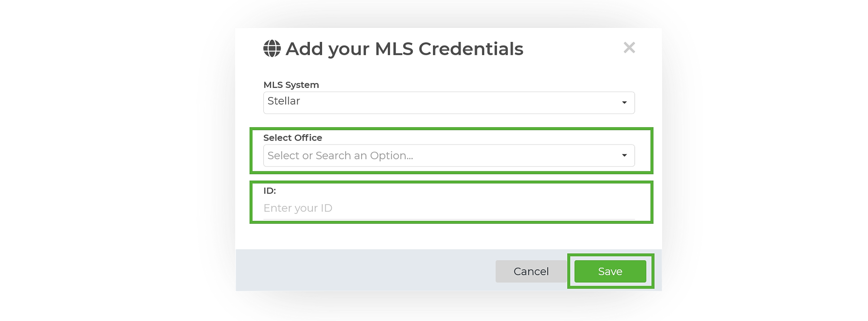Cancel adding MLS credentials
Viewport: 868px width, 321px height.
pos(531,271)
